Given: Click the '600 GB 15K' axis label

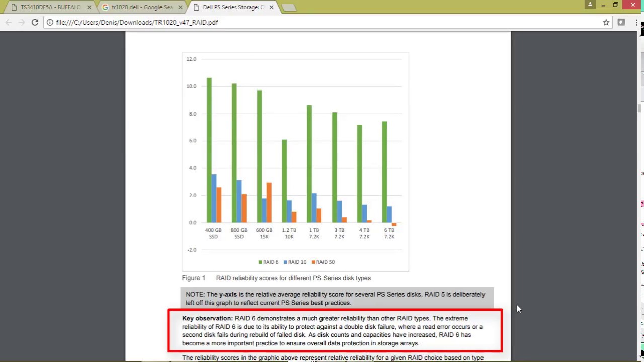Looking at the screenshot, I should pyautogui.click(x=264, y=233).
